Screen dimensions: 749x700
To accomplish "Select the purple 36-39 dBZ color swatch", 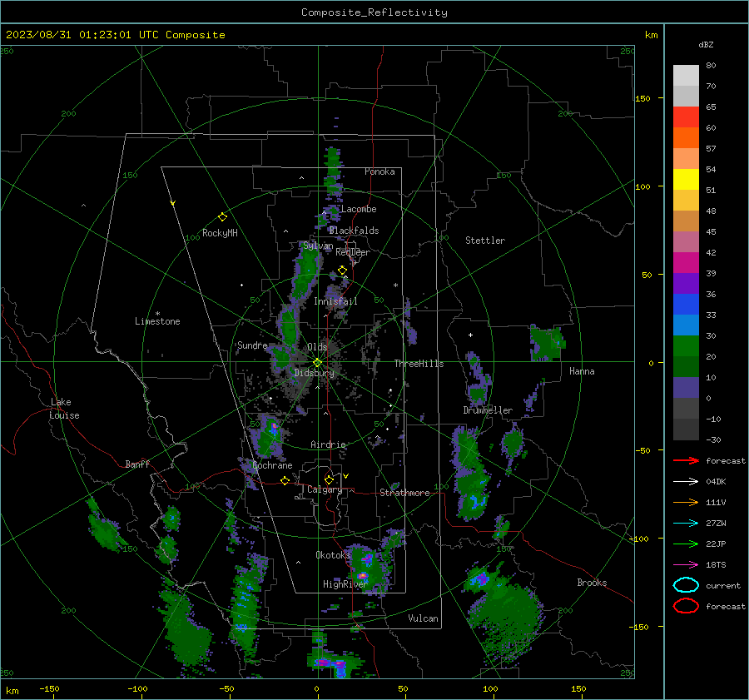I will pyautogui.click(x=686, y=284).
